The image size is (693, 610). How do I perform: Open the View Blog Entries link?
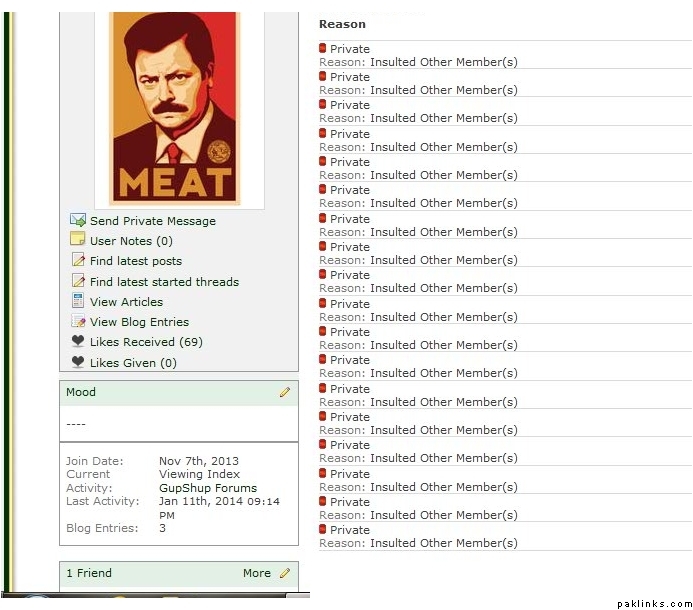click(x=139, y=322)
